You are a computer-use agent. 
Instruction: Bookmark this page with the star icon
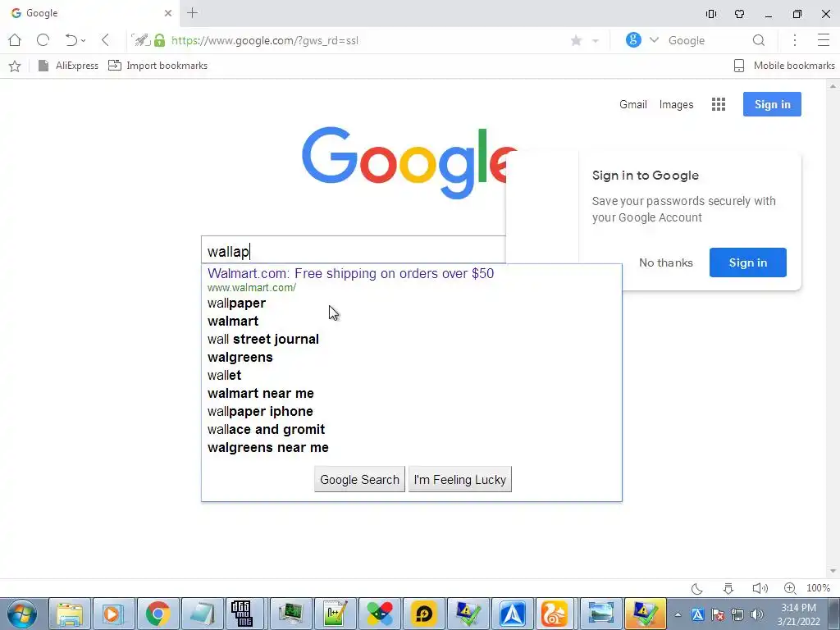pyautogui.click(x=576, y=41)
